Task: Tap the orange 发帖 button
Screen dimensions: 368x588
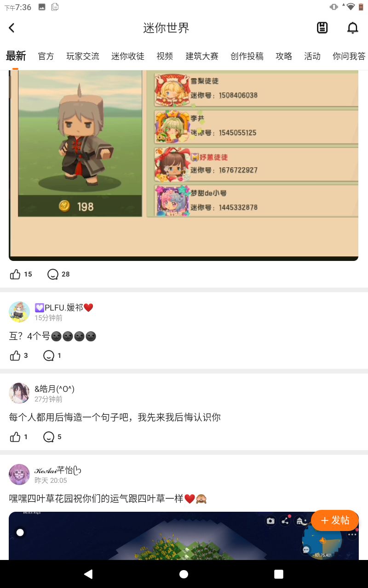Action: tap(335, 520)
